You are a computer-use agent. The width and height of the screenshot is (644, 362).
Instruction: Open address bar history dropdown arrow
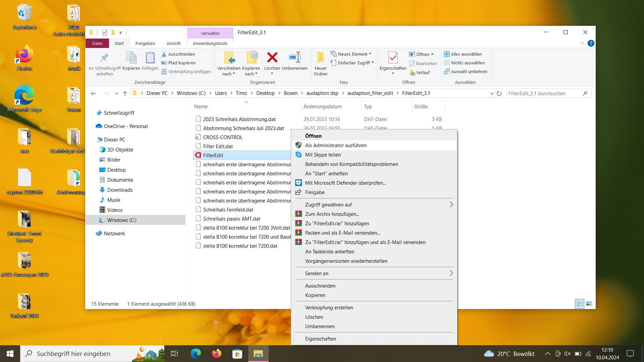(x=492, y=94)
